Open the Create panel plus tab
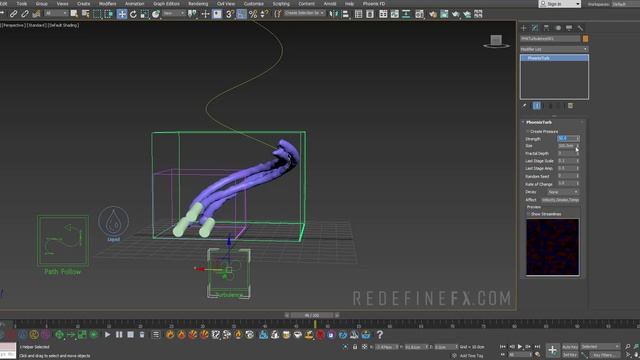 524,28
